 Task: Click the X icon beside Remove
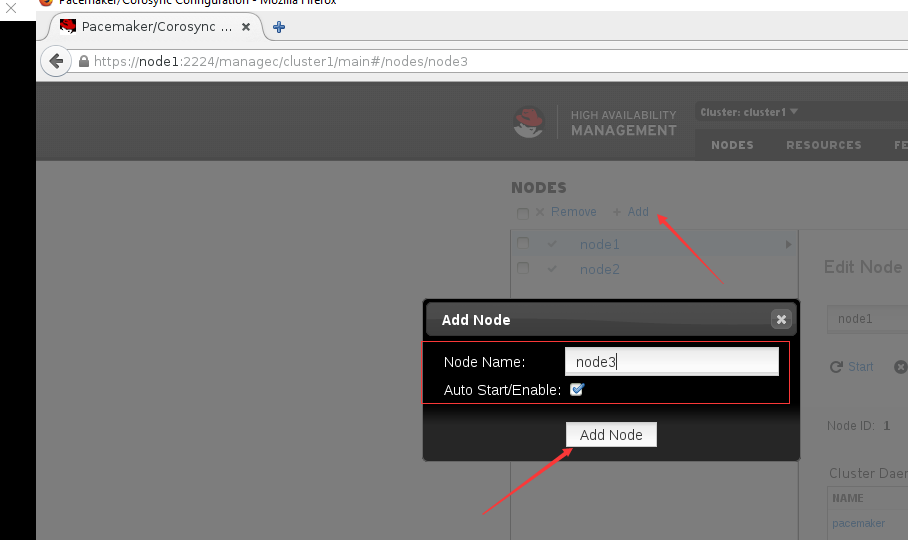[x=540, y=212]
